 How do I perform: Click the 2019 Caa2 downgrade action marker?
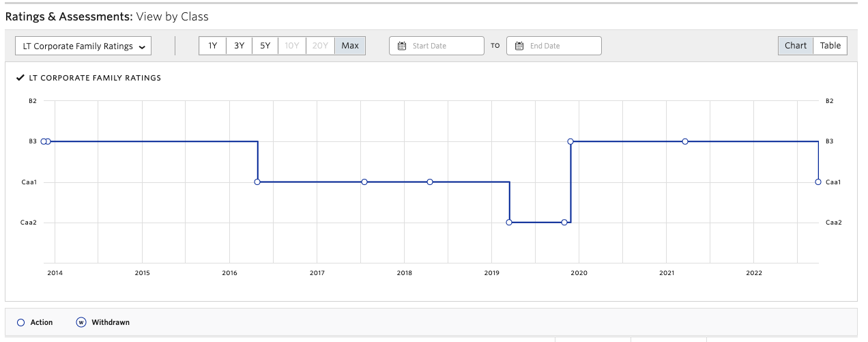(x=509, y=223)
